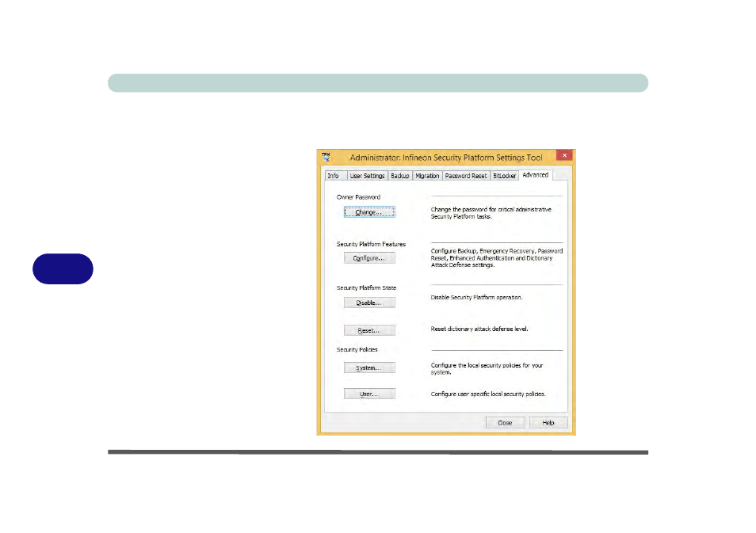Viewport: 756px width, 533px height.
Task: Click 'Configure user specific local security policies.' text
Action: tap(488, 394)
